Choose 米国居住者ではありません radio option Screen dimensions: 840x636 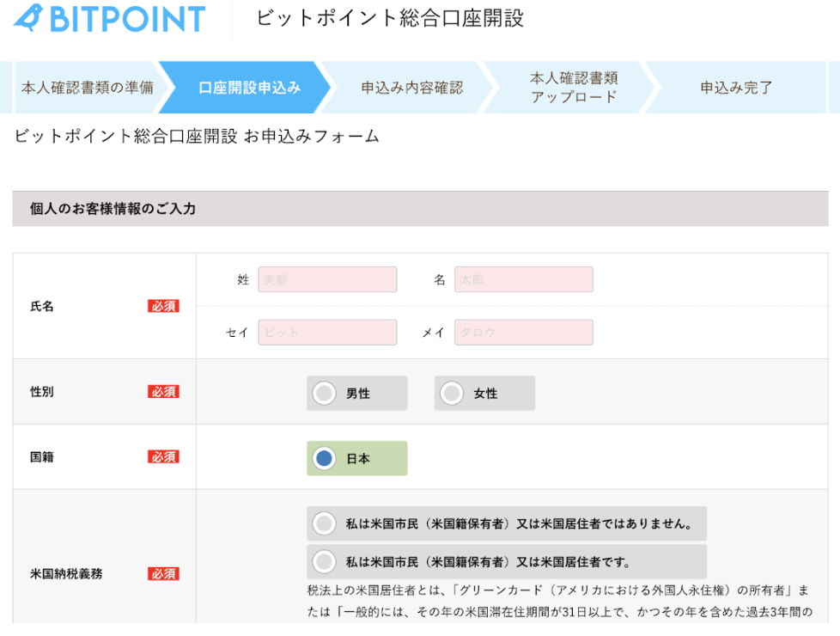coord(324,523)
